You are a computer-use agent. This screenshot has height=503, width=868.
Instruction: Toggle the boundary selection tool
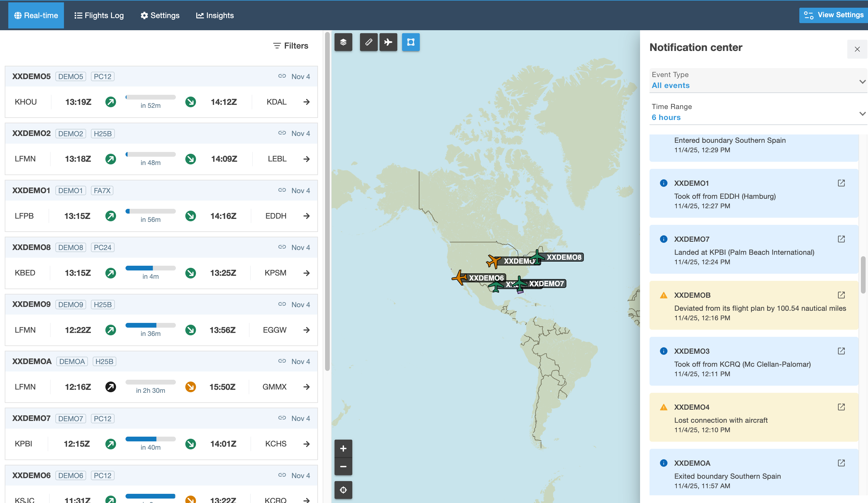click(411, 42)
